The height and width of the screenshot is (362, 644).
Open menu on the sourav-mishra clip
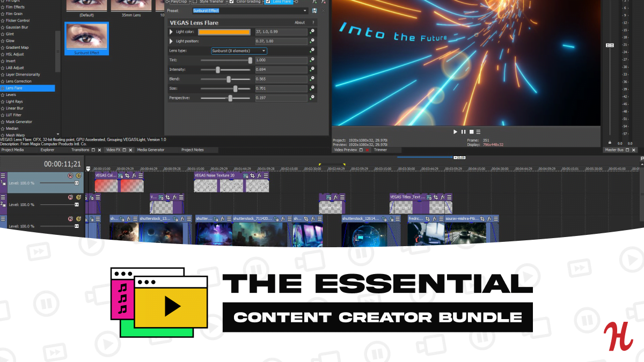click(496, 219)
